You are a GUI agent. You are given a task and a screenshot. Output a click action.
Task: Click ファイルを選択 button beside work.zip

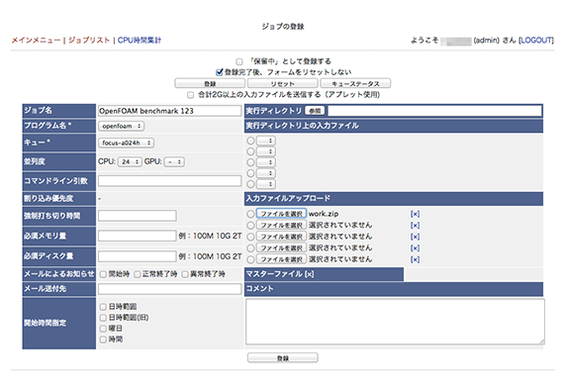[x=281, y=214]
